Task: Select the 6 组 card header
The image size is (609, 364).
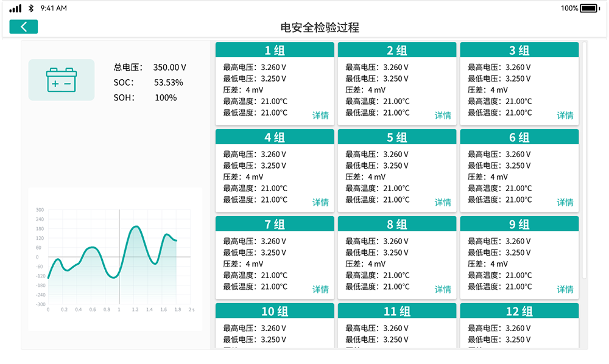Action: coord(519,137)
